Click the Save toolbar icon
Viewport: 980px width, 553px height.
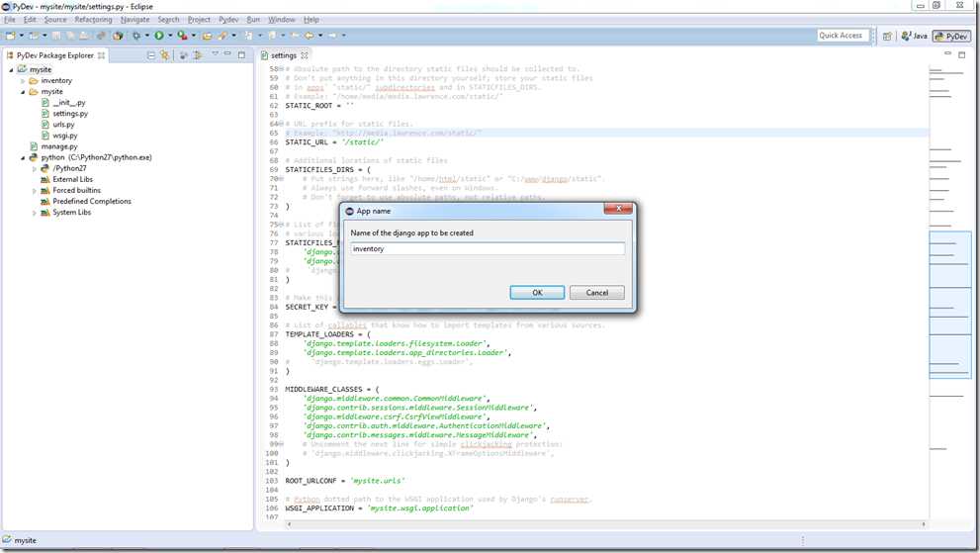click(56, 36)
